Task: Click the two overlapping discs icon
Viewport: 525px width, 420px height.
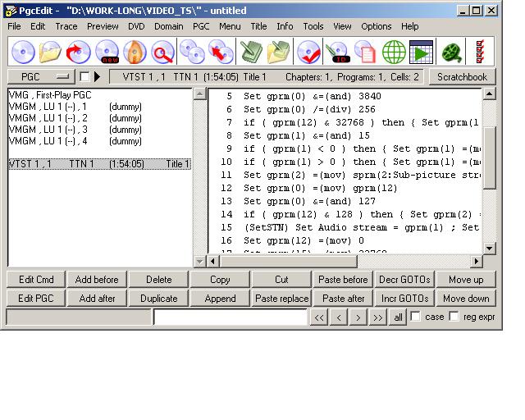Action: 192,52
